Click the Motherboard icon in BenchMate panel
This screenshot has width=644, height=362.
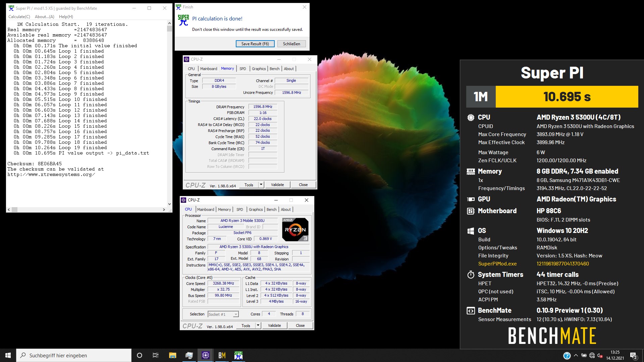point(471,211)
